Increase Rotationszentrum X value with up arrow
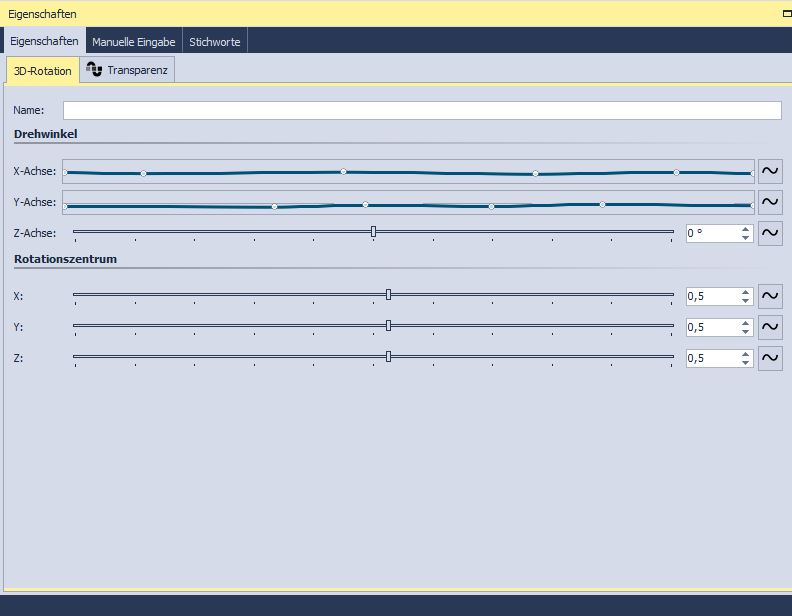 745,292
